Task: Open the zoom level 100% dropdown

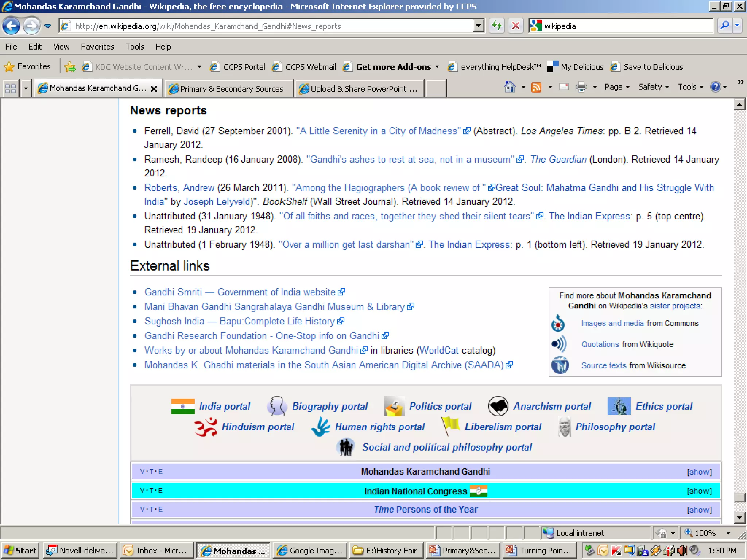Action: coord(728,533)
